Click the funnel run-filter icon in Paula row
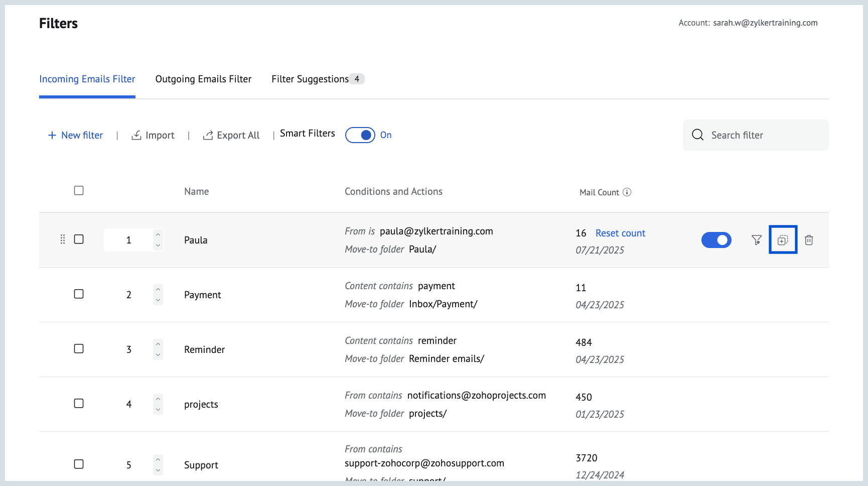 coord(757,240)
